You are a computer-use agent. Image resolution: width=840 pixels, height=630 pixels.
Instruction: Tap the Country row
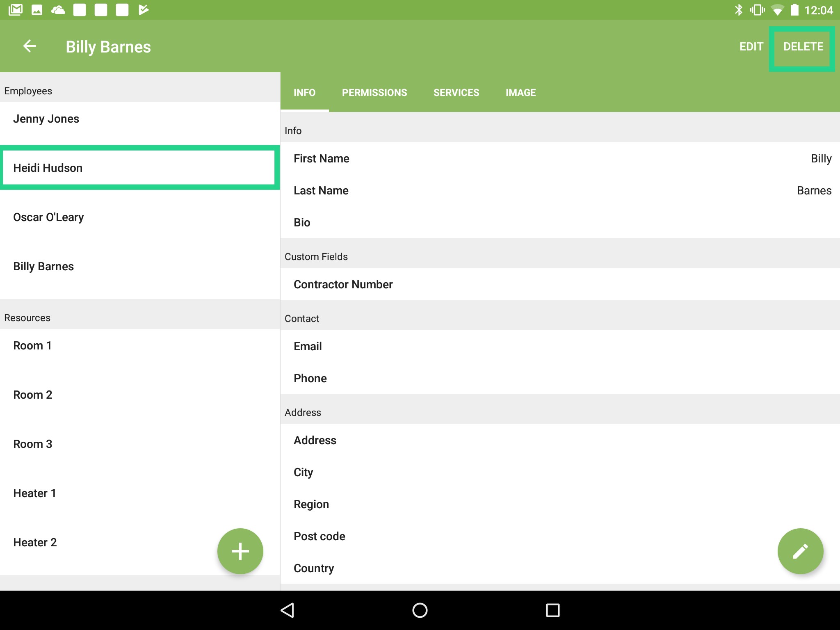point(560,568)
